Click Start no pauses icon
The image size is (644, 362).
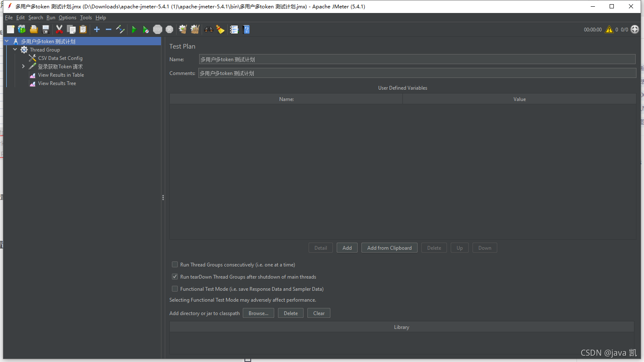(x=145, y=29)
